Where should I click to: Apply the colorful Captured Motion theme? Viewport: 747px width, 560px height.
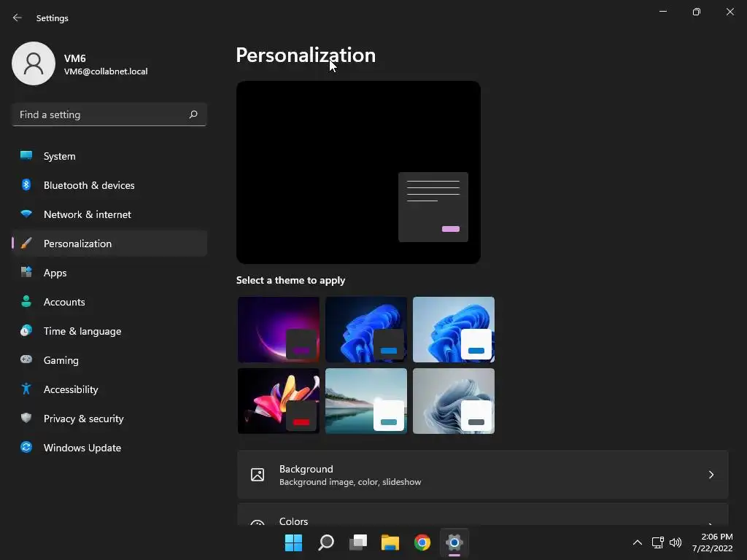(279, 401)
